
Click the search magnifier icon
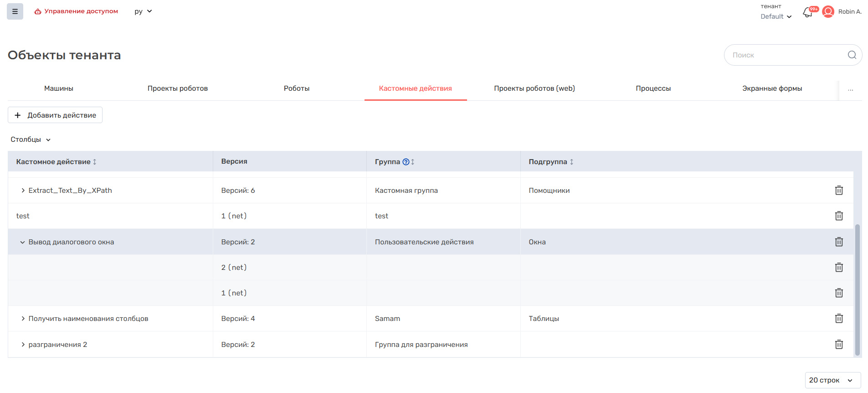[x=852, y=55]
